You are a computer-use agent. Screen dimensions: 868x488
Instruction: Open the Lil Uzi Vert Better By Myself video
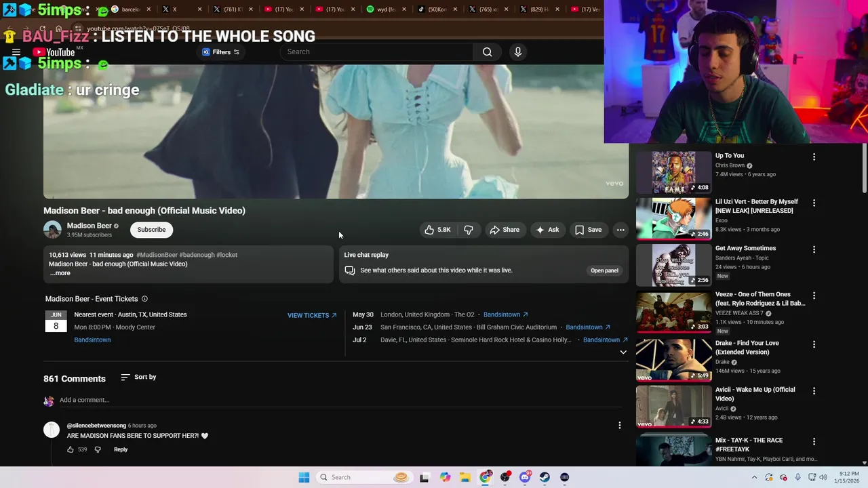pyautogui.click(x=673, y=218)
